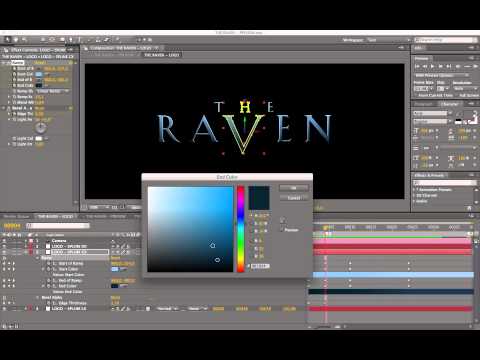Image resolution: width=480 pixels, height=360 pixels.
Task: Toggle From Current Time checkbox in Preview panel
Action: (416, 95)
